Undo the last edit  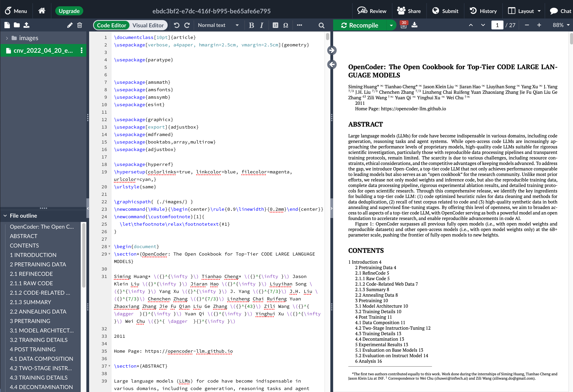coord(177,25)
